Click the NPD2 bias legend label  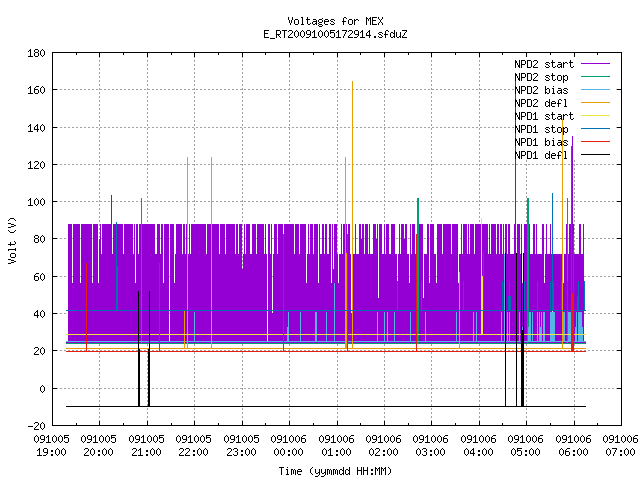coord(541,90)
